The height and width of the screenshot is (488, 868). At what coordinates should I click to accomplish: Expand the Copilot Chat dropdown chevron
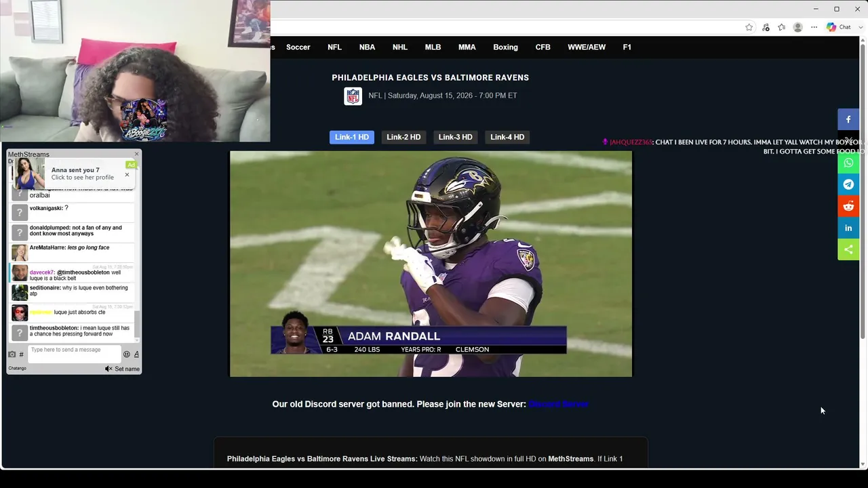pyautogui.click(x=862, y=27)
